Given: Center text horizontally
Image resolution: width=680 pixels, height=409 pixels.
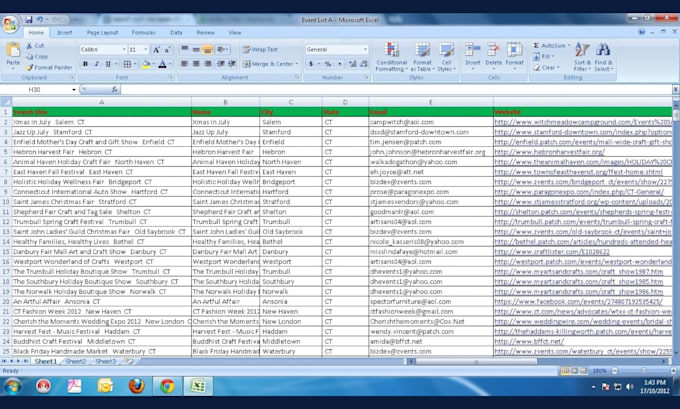Looking at the screenshot, I should coord(196,64).
